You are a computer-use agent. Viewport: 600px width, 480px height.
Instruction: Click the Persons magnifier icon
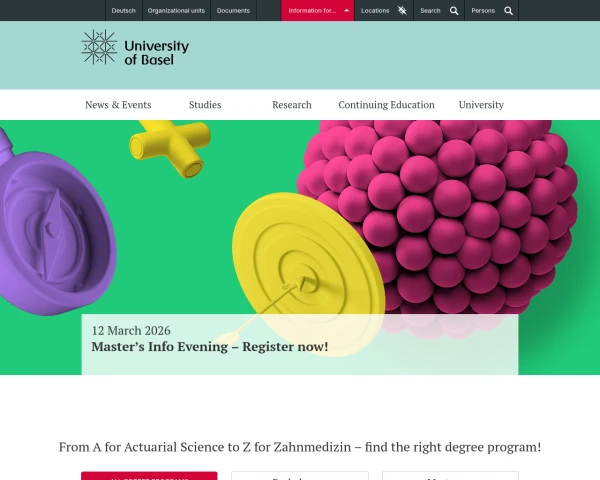tap(508, 11)
